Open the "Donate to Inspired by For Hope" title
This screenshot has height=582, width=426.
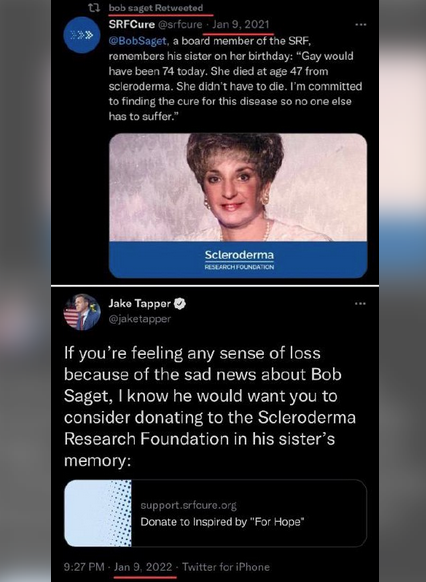coord(222,522)
